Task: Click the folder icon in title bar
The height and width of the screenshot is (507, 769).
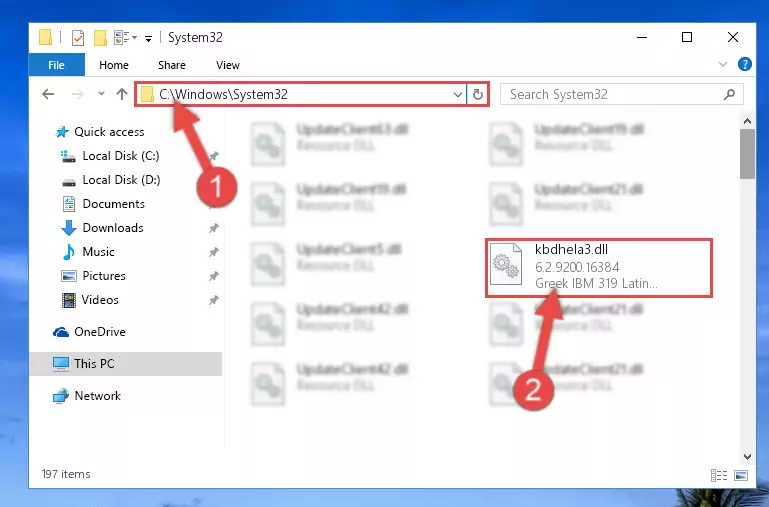Action: [x=46, y=37]
